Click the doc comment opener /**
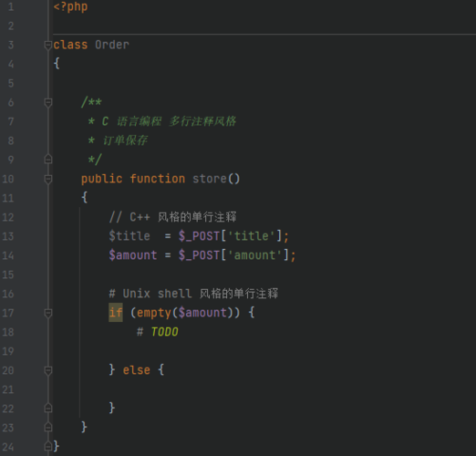This screenshot has height=456, width=476. (91, 102)
